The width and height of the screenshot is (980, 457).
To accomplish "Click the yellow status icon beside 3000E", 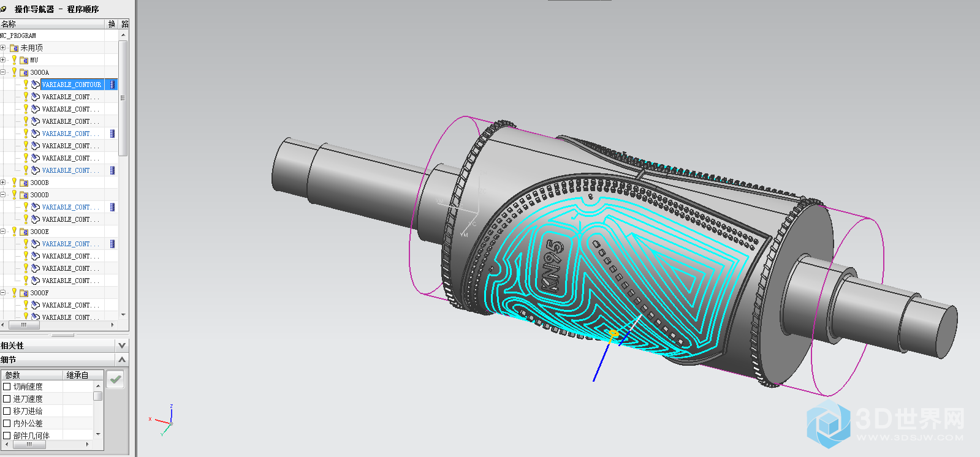I will coord(14,231).
